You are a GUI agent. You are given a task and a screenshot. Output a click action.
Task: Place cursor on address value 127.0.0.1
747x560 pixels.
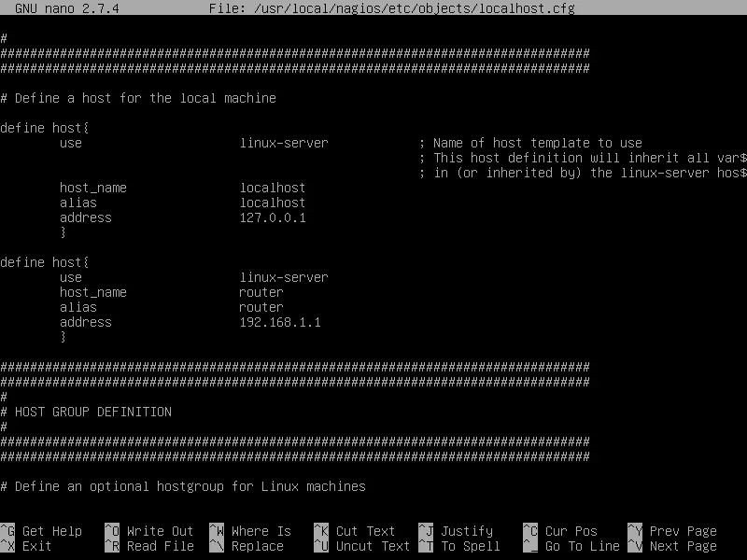point(273,217)
